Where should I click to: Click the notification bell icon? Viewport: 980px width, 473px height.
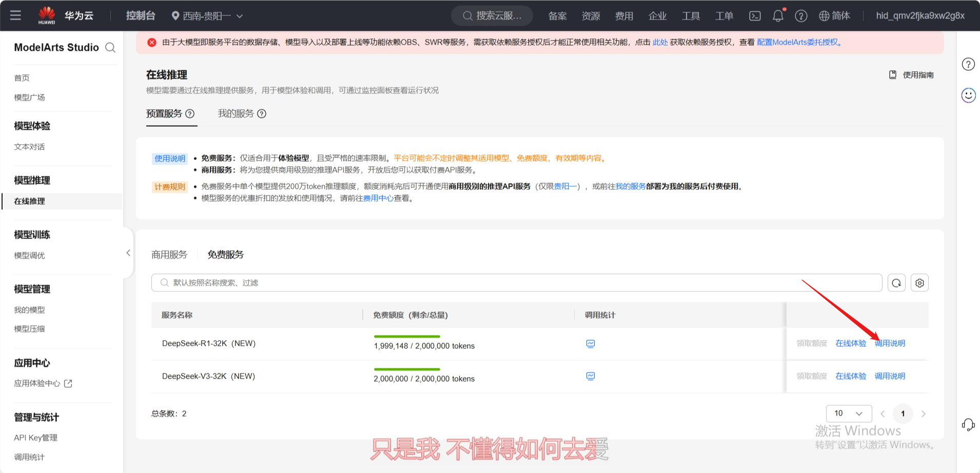(x=778, y=16)
